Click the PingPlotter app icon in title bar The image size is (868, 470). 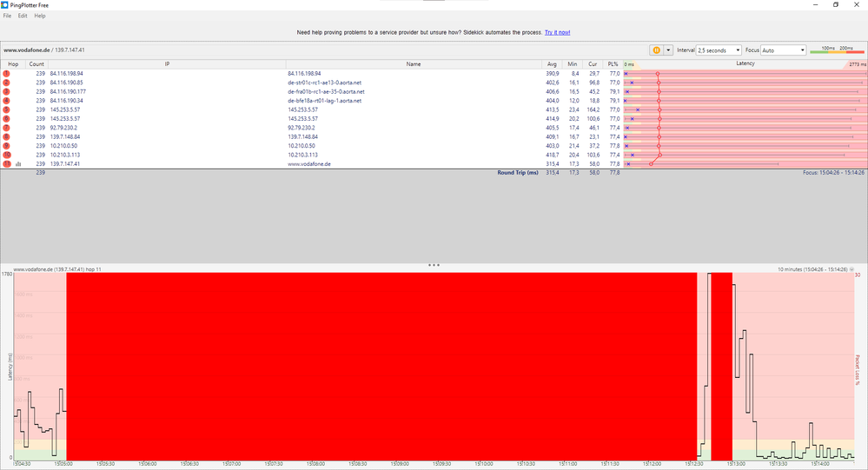(5, 5)
